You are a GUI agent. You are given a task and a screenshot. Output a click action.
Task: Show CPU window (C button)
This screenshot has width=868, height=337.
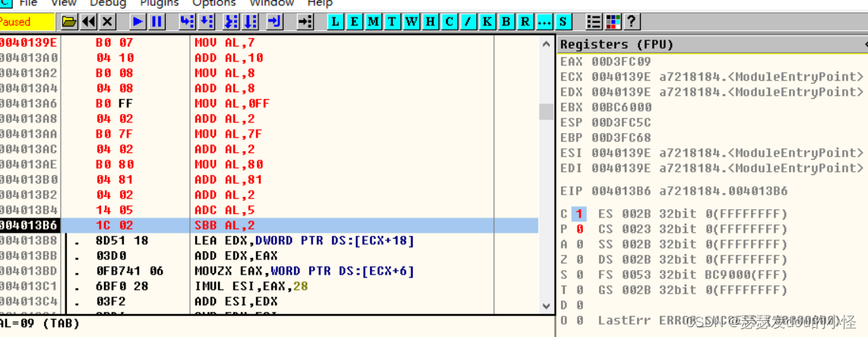tap(449, 22)
